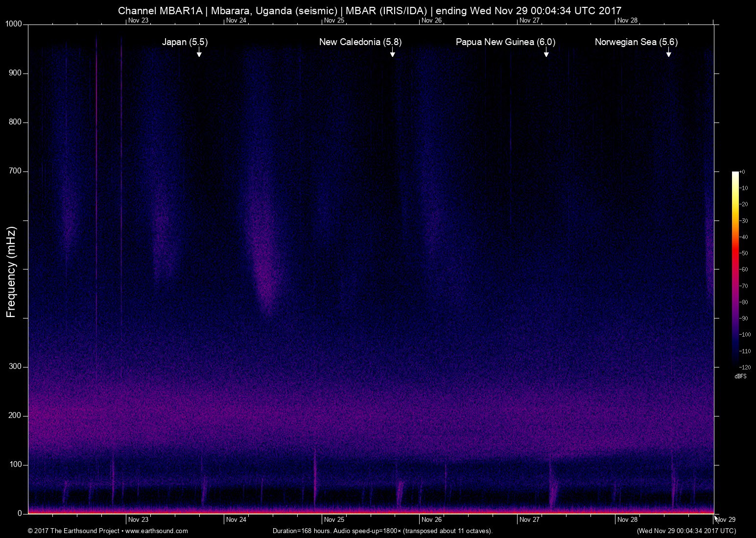This screenshot has width=756, height=538.
Task: Click the Norwegian Sea (5.6) arrow marker
Action: coord(668,52)
